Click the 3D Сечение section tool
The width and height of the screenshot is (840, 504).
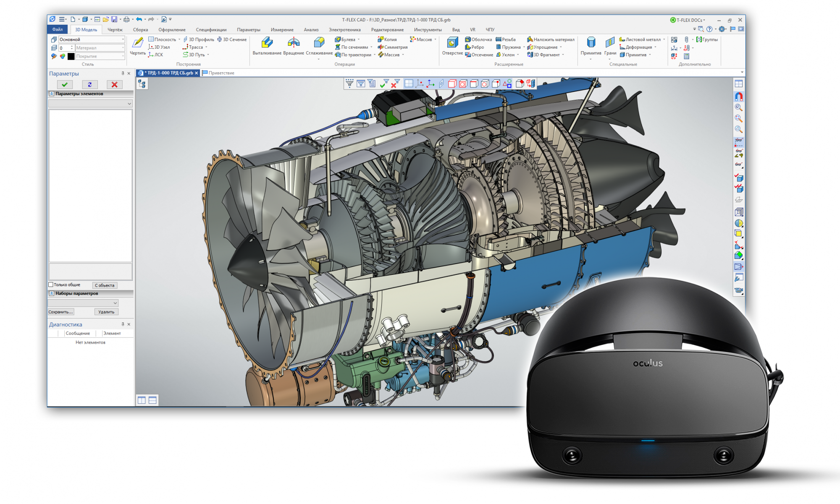point(232,39)
